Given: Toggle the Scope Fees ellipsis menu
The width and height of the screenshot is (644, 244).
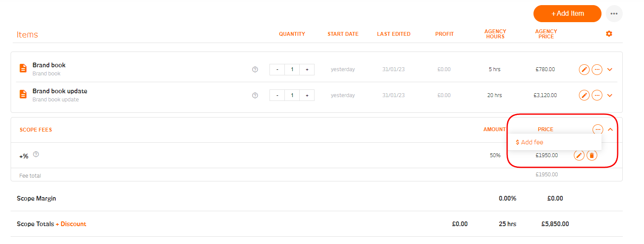Looking at the screenshot, I should click(x=598, y=129).
